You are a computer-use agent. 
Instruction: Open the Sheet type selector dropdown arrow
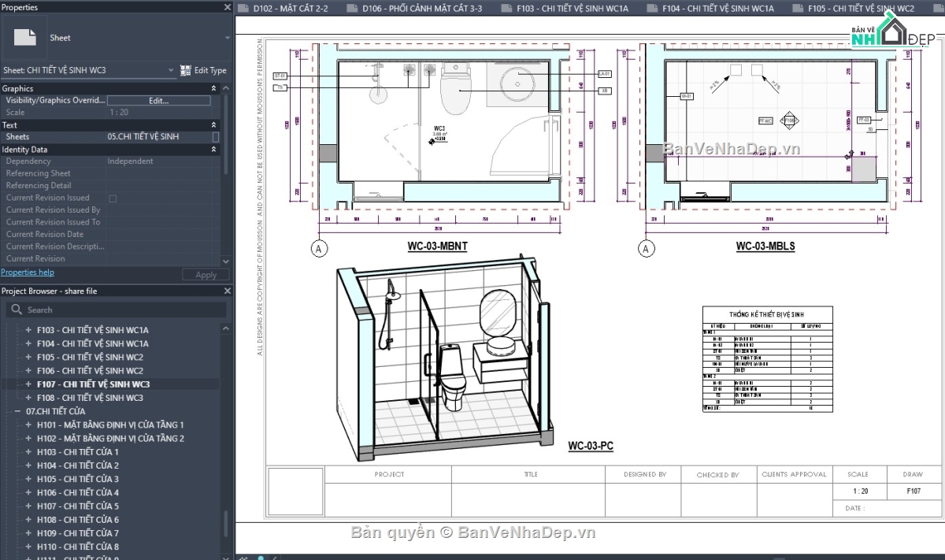[228, 38]
